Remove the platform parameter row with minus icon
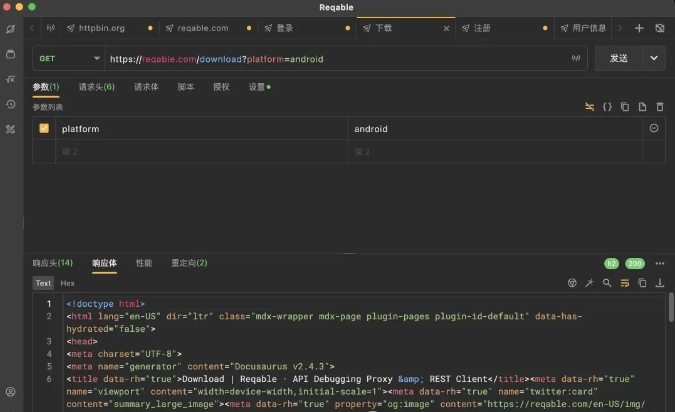 coord(654,128)
